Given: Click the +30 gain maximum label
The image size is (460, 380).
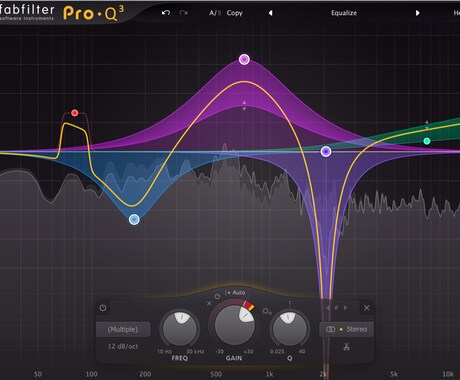Looking at the screenshot, I should [248, 351].
